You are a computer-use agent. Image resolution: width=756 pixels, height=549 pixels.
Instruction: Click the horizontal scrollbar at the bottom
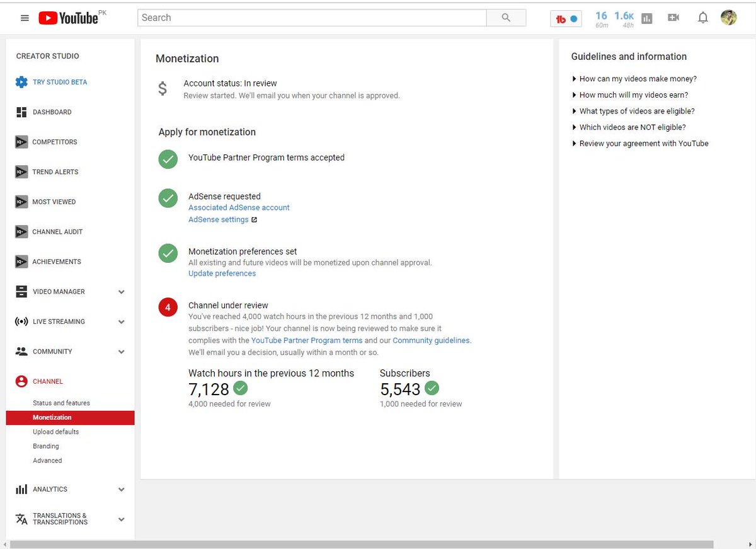[x=362, y=544]
